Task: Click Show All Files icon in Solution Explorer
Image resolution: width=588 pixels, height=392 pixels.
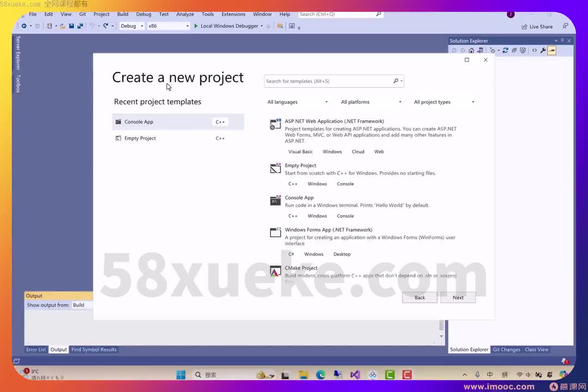Action: click(x=523, y=50)
